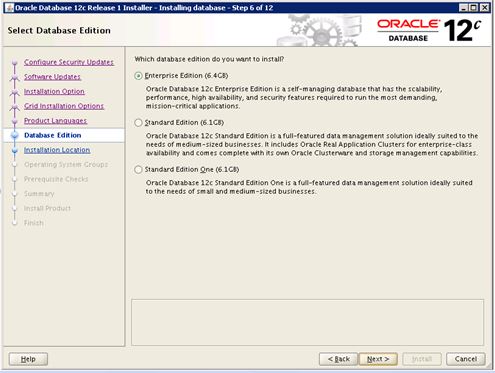
Task: Click the Oracle Database 12c logo
Action: click(429, 30)
